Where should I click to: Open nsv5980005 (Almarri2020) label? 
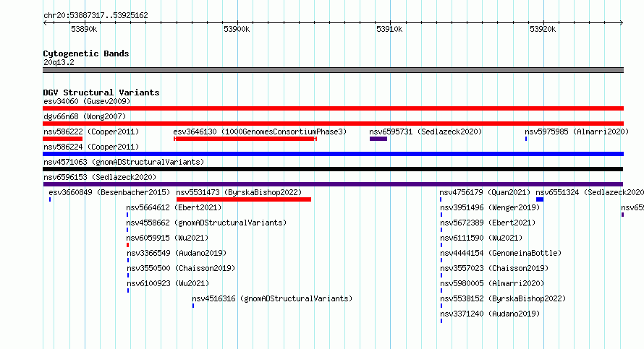click(492, 283)
